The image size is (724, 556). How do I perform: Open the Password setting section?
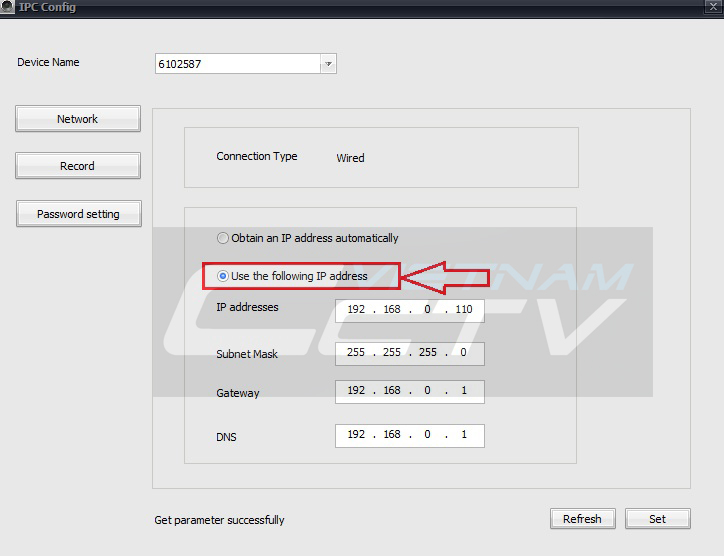coord(78,214)
